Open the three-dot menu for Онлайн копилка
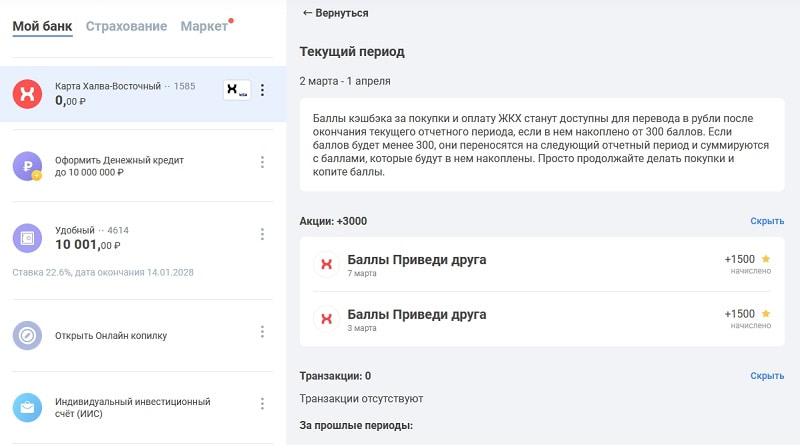The height and width of the screenshot is (445, 800). pos(262,332)
